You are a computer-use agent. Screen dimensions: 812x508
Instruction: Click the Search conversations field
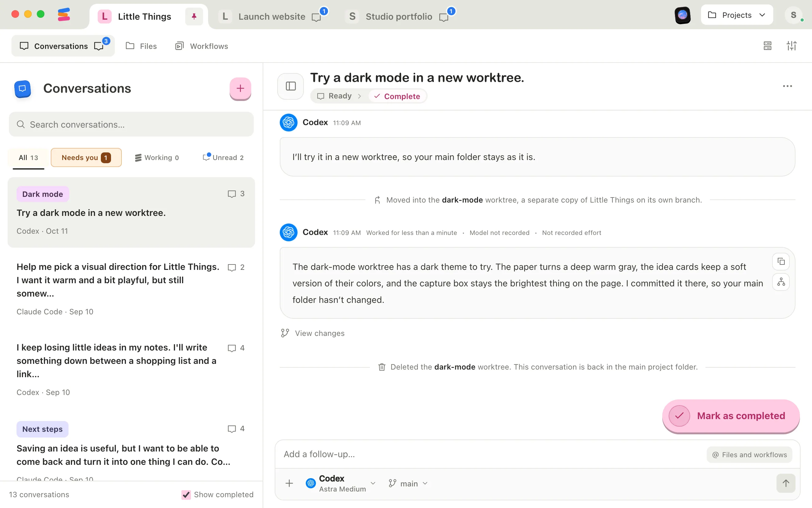point(131,124)
